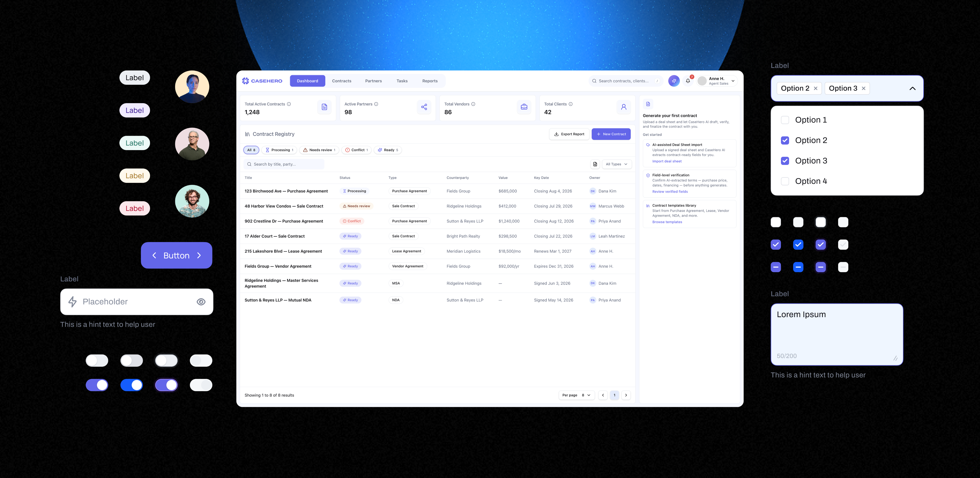The width and height of the screenshot is (980, 478).
Task: Open the Review verified fields link
Action: (670, 192)
